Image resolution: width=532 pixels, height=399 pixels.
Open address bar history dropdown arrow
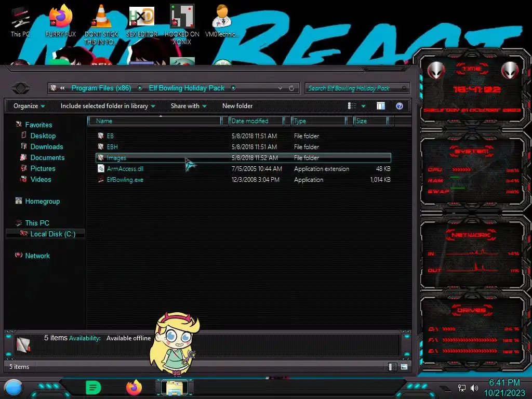tap(280, 88)
